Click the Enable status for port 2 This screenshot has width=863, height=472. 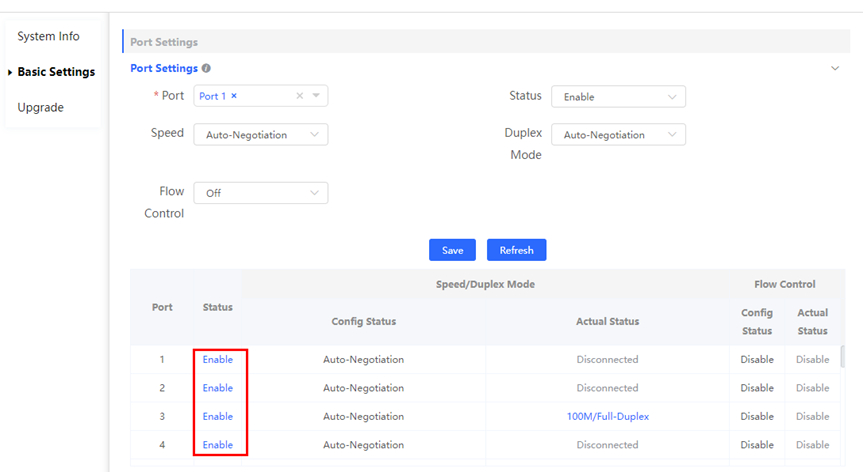217,388
